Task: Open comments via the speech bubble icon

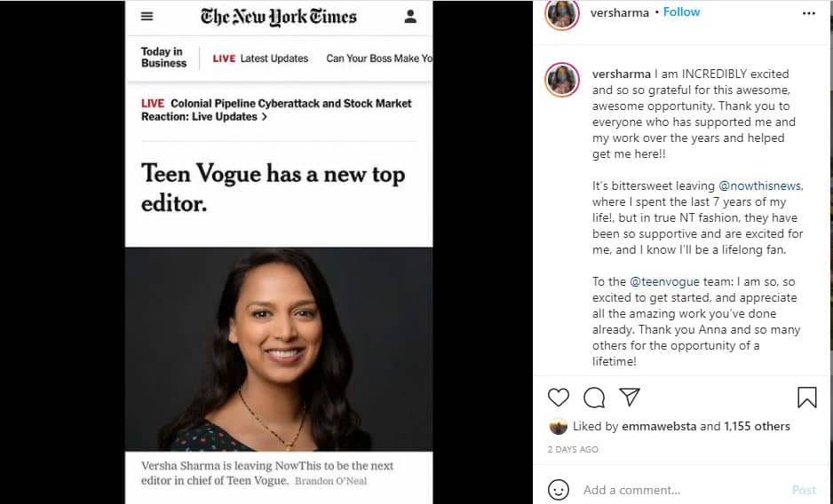Action: (594, 398)
